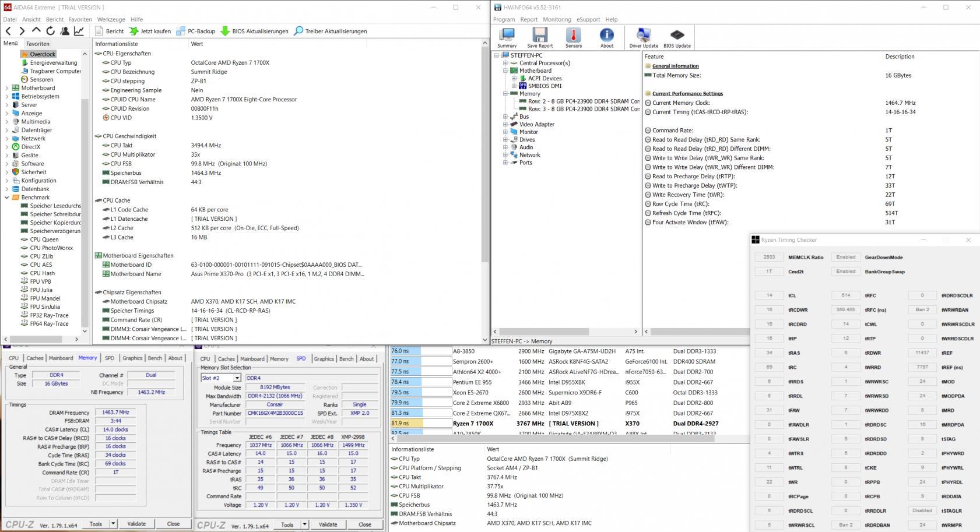980x532 pixels.
Task: Select Sensoren in AIDA64 tree
Action: coord(41,79)
